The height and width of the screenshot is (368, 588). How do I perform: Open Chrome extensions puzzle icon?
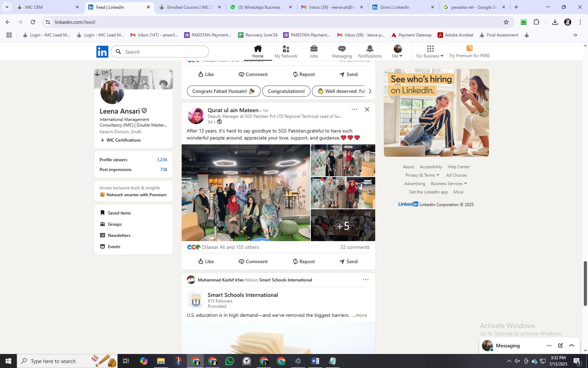(x=537, y=22)
